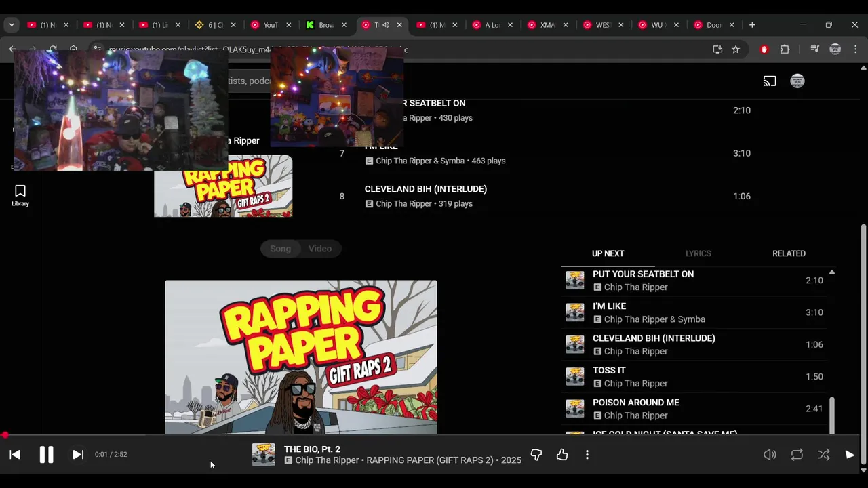Switch to the XMA browser tab
Viewport: 868px width, 488px height.
pos(547,25)
